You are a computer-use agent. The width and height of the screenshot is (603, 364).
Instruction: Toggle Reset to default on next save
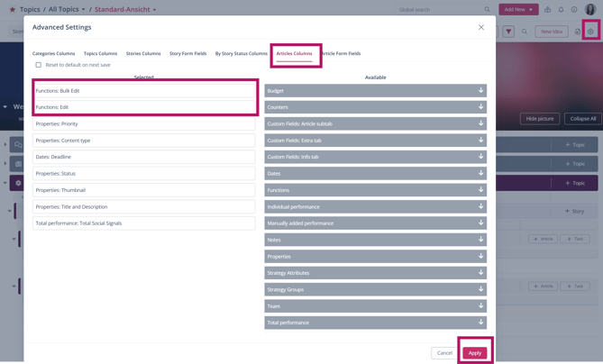[x=39, y=65]
